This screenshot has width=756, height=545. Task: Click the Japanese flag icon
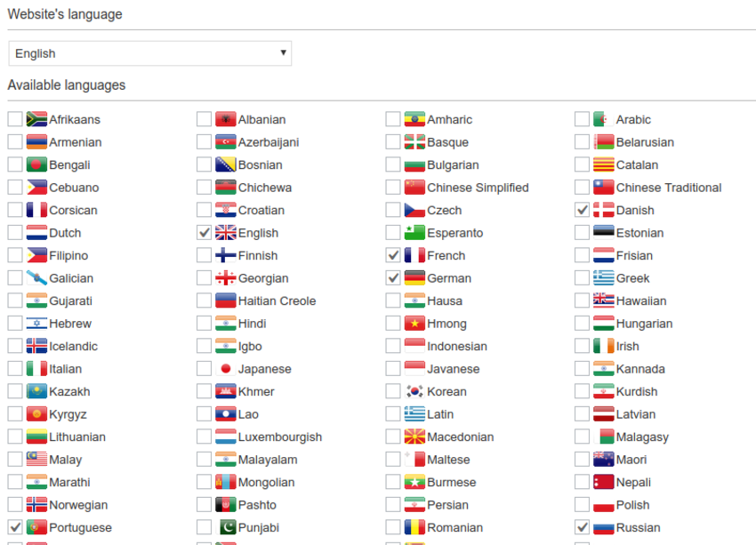(x=226, y=368)
